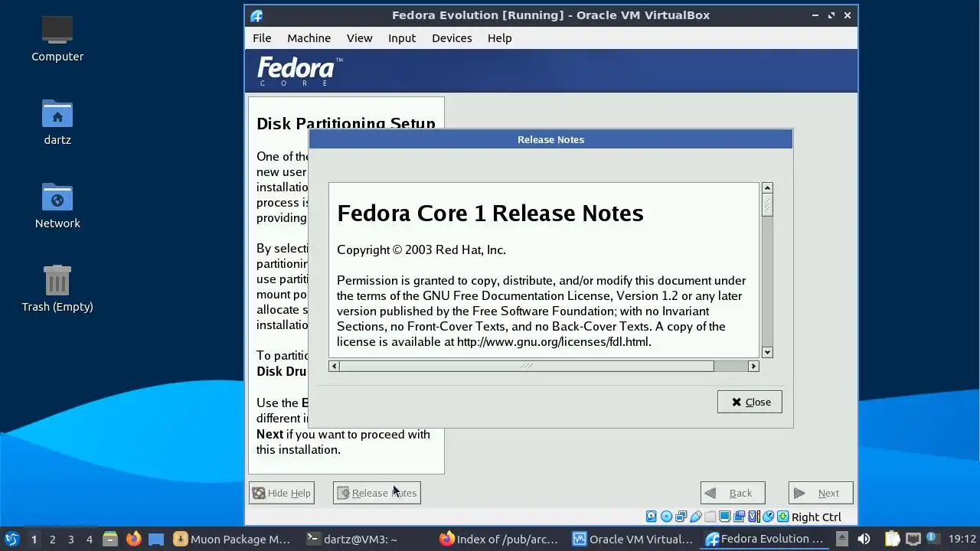The width and height of the screenshot is (980, 551).
Task: Click the display settings status icon
Action: pyautogui.click(x=724, y=517)
